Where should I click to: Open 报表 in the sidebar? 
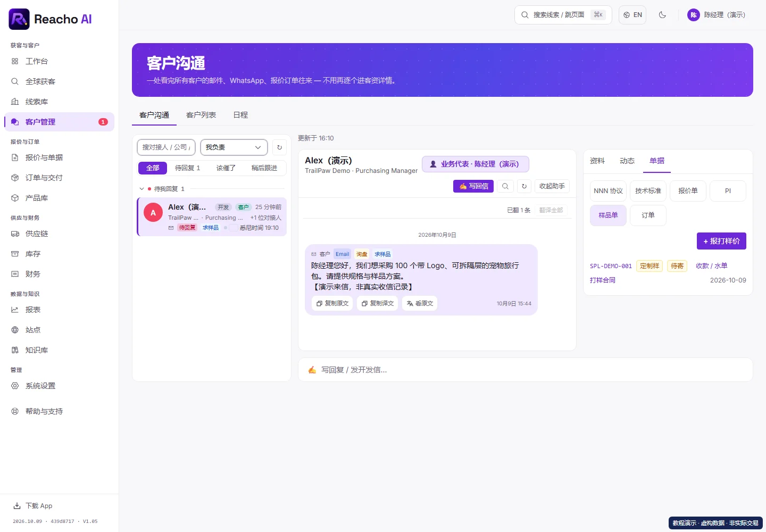tap(59, 310)
